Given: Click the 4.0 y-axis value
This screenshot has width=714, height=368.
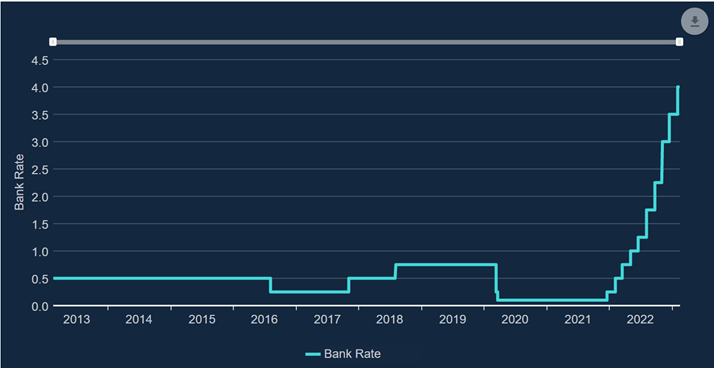Looking at the screenshot, I should [x=39, y=87].
